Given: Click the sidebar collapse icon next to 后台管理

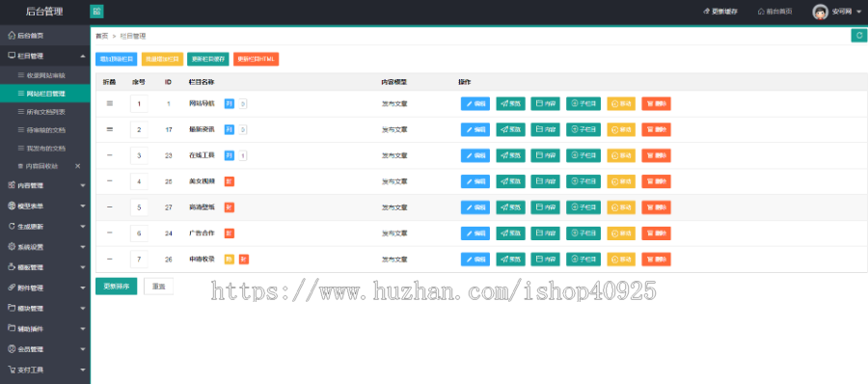Looking at the screenshot, I should [96, 11].
